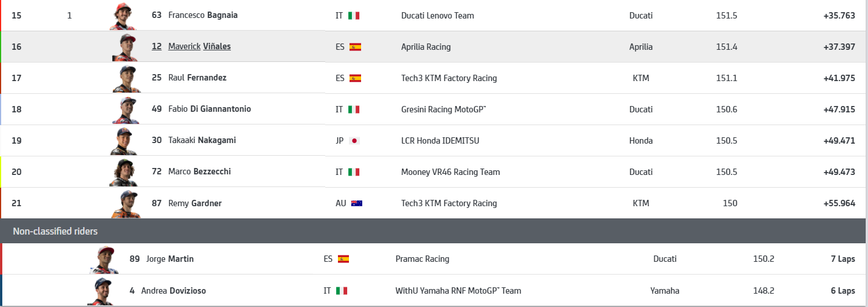This screenshot has width=868, height=307.
Task: Open Maverick Viñales rider profile link
Action: tap(199, 46)
